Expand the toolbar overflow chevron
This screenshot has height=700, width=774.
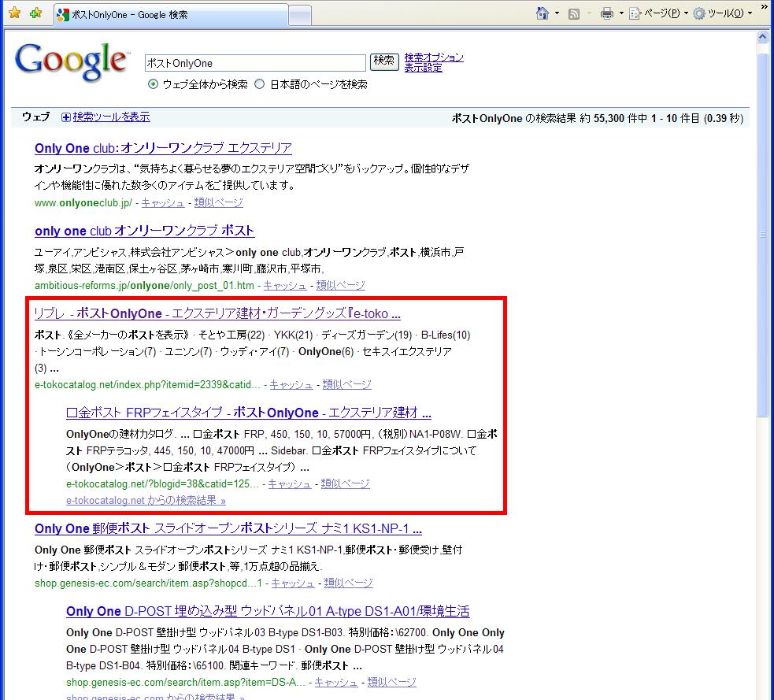[x=763, y=8]
